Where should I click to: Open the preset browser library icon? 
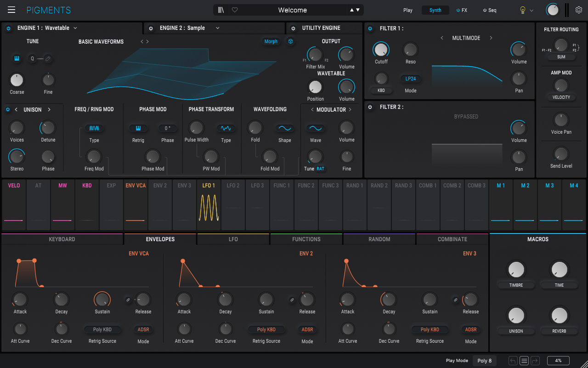coord(221,10)
